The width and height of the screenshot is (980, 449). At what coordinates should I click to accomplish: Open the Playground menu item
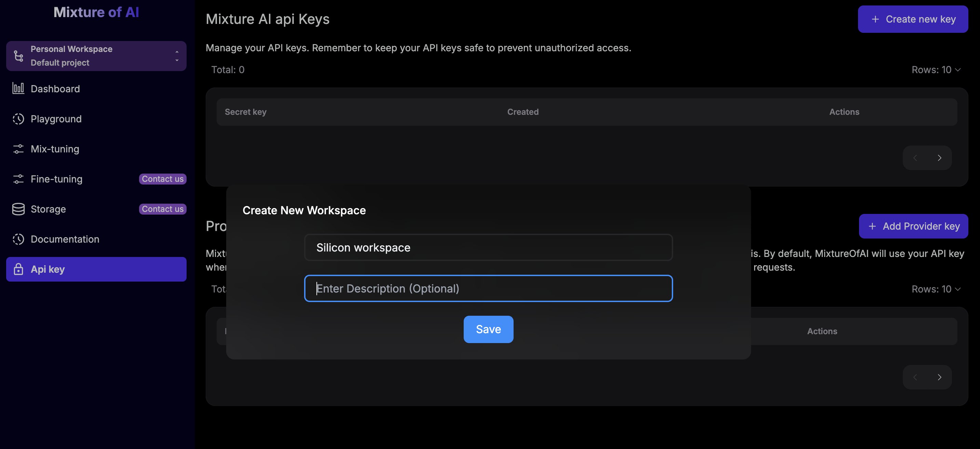(56, 119)
